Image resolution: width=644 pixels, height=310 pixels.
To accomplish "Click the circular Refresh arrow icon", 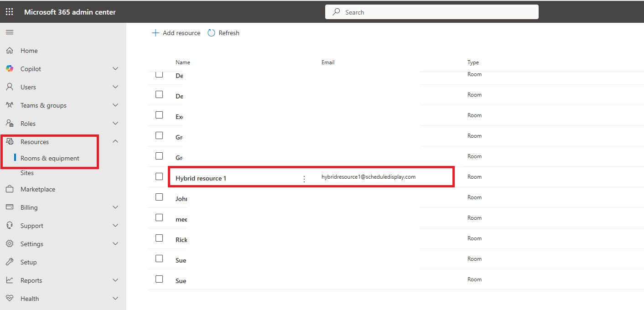I will [211, 33].
